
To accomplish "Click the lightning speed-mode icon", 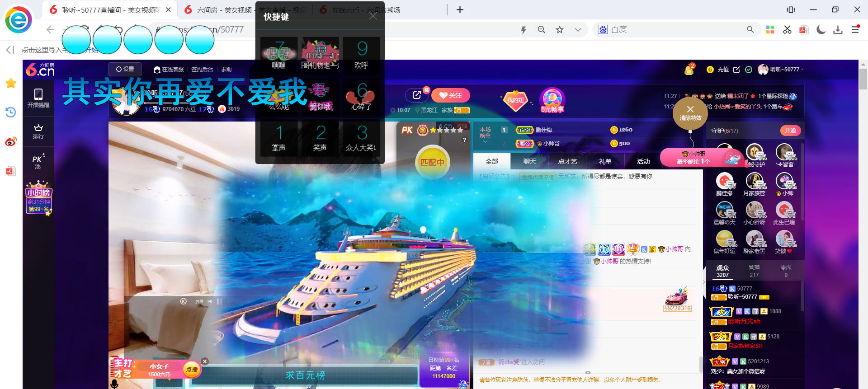I will click(524, 30).
